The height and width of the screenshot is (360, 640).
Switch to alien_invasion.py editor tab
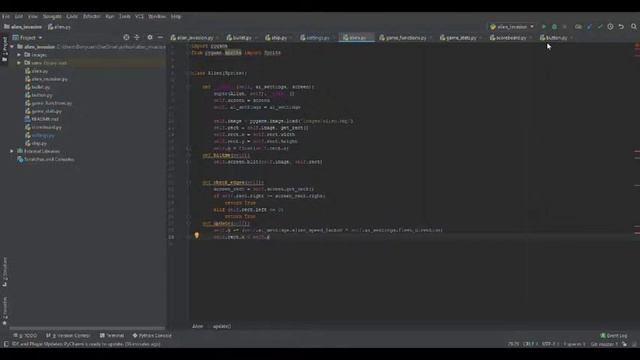[195, 38]
